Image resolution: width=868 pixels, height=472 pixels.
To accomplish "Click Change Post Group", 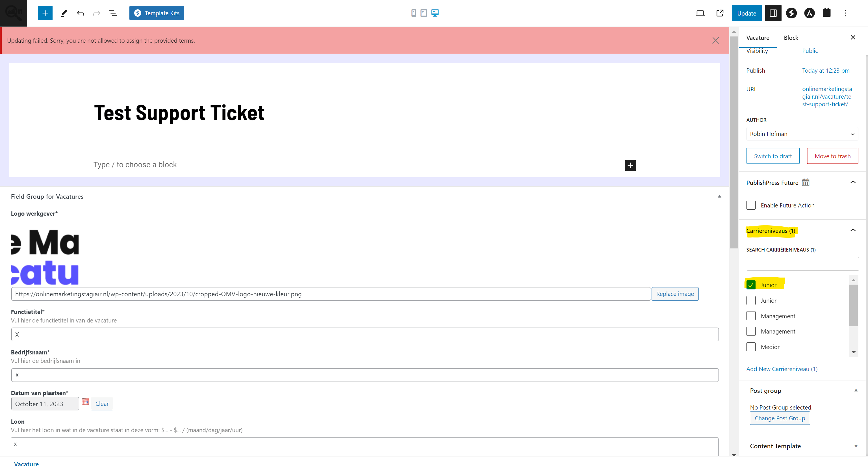I will 780,418.
